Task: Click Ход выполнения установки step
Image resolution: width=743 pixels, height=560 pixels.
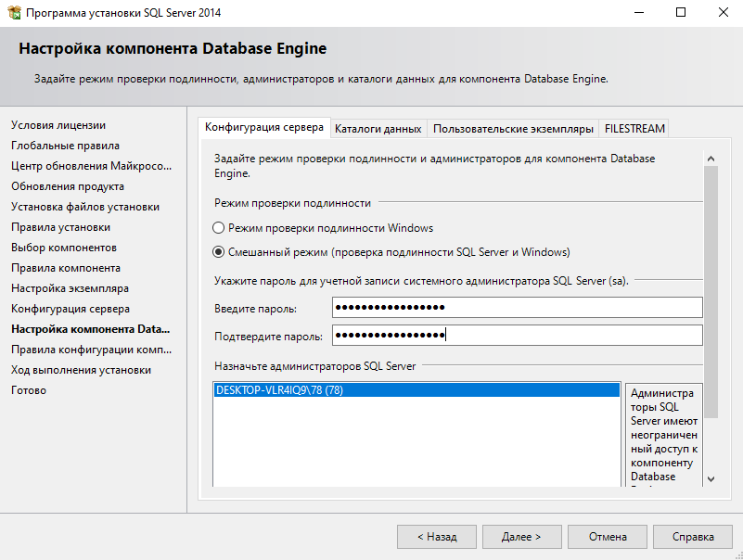Action: click(81, 370)
